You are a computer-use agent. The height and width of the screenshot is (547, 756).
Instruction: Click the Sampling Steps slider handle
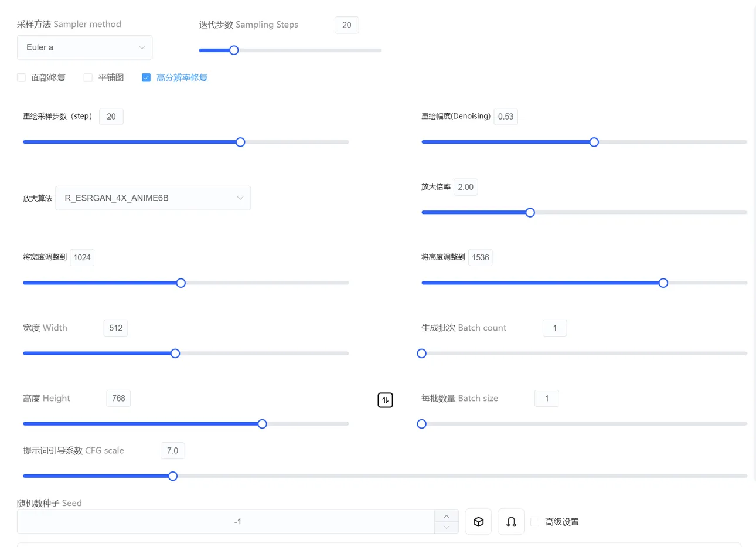point(234,50)
